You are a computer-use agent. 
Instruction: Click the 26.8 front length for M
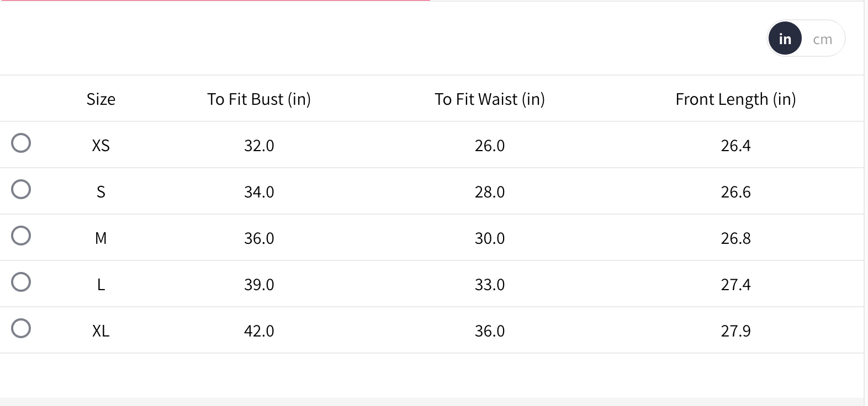[x=735, y=238]
